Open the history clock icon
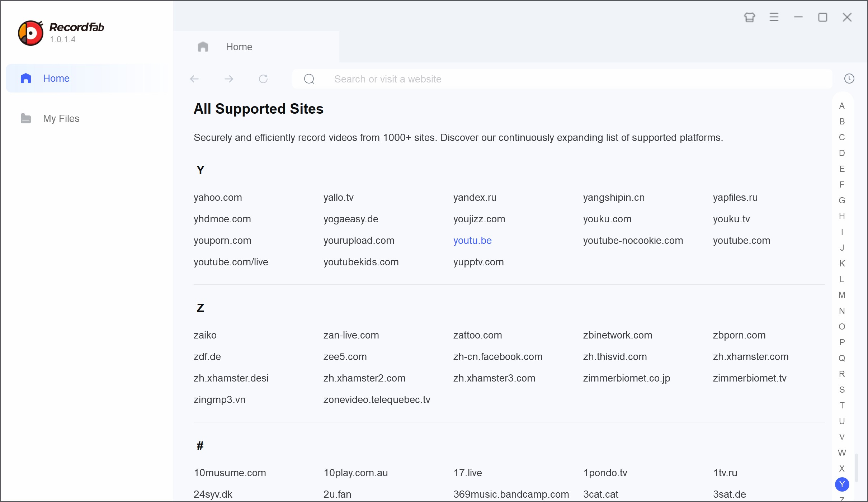868x502 pixels. click(x=849, y=79)
